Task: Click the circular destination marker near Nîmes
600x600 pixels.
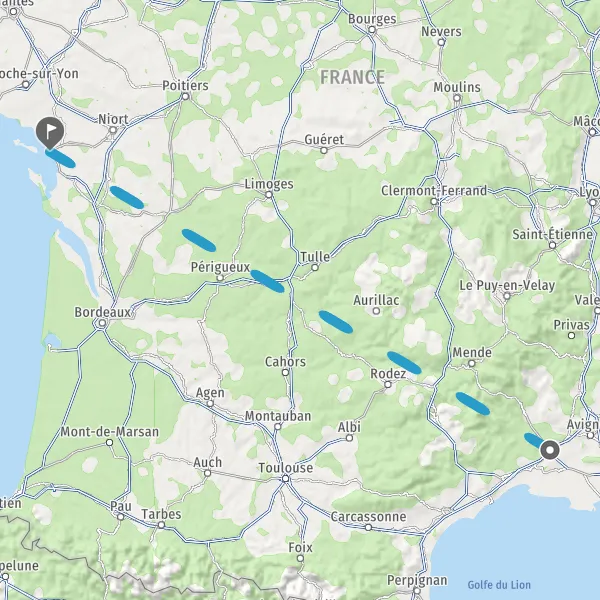Action: [x=550, y=450]
